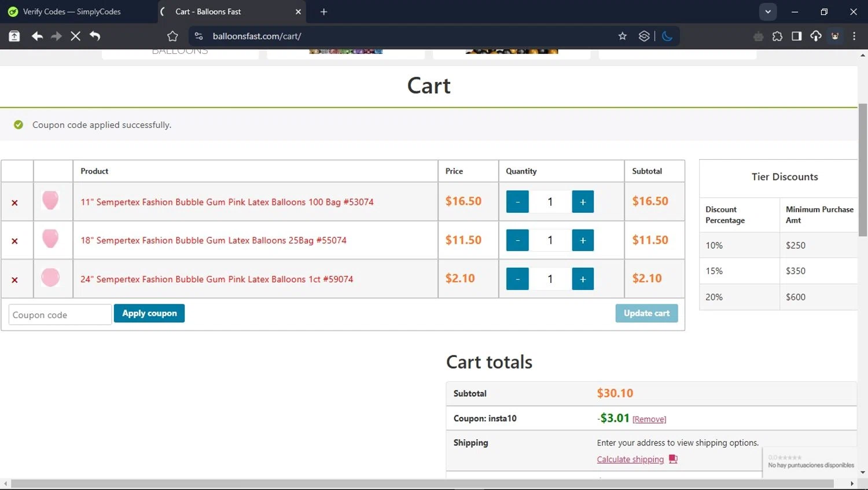Remove the 18" Sempertex 25Bag item from cart
Viewport: 868px width, 490px height.
(14, 241)
